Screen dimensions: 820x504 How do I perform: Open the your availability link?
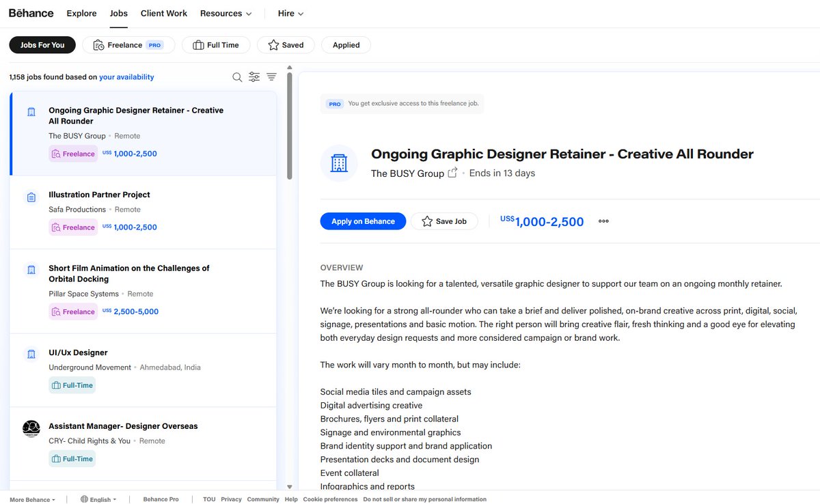126,77
